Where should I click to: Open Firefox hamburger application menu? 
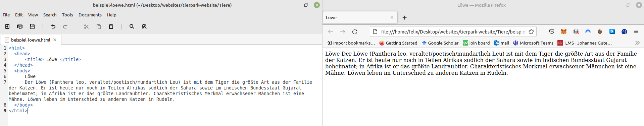[636, 31]
